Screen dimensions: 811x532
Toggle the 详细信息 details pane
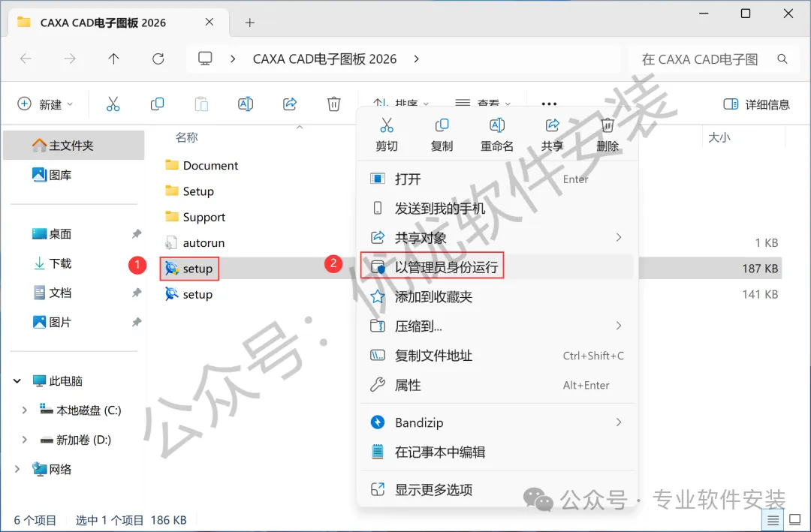[x=755, y=104]
